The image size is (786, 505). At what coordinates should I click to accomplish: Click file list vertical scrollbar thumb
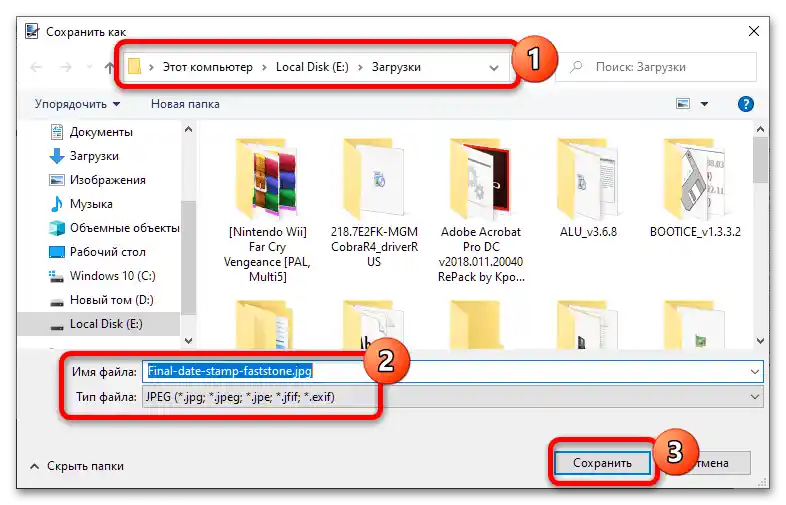[760, 160]
